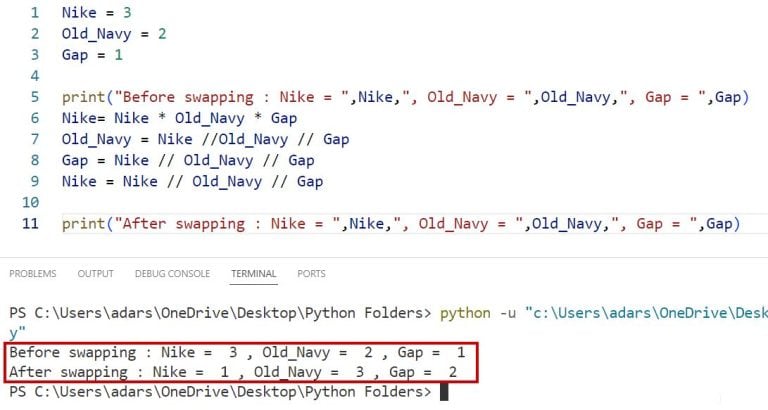This screenshot has width=768, height=410.
Task: Click 'Old_Navy = Nike //Old_Navy // Gap' line
Action: pos(205,139)
